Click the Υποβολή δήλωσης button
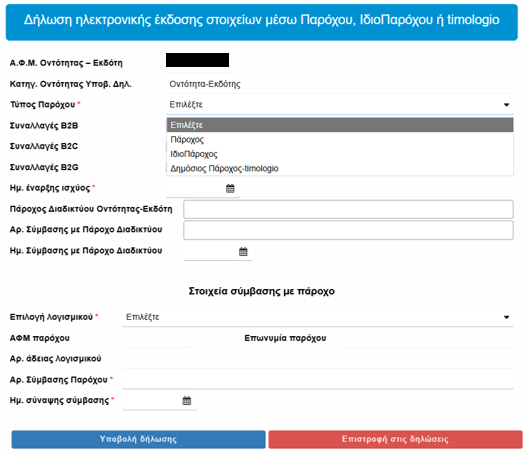Viewport: 523px width, 452px height. (x=138, y=439)
